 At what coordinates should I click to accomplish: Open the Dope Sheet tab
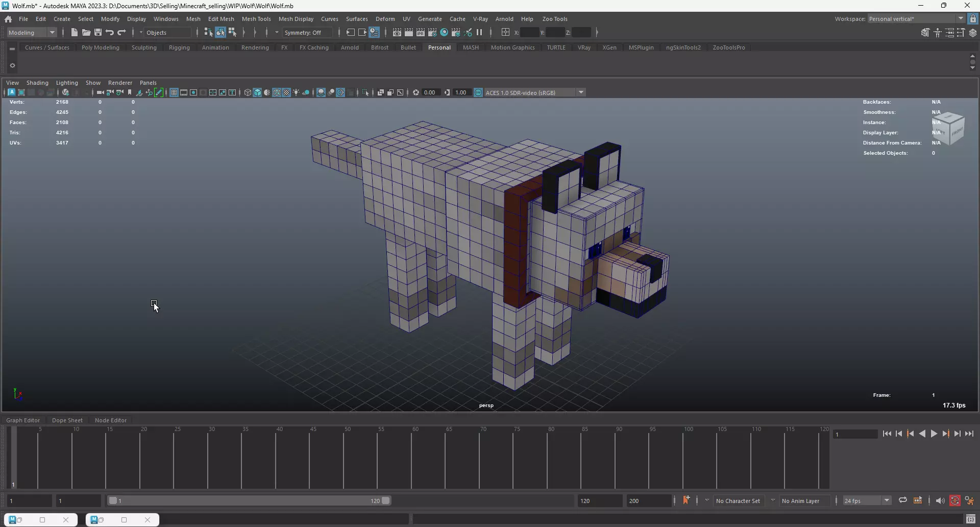[x=67, y=420]
